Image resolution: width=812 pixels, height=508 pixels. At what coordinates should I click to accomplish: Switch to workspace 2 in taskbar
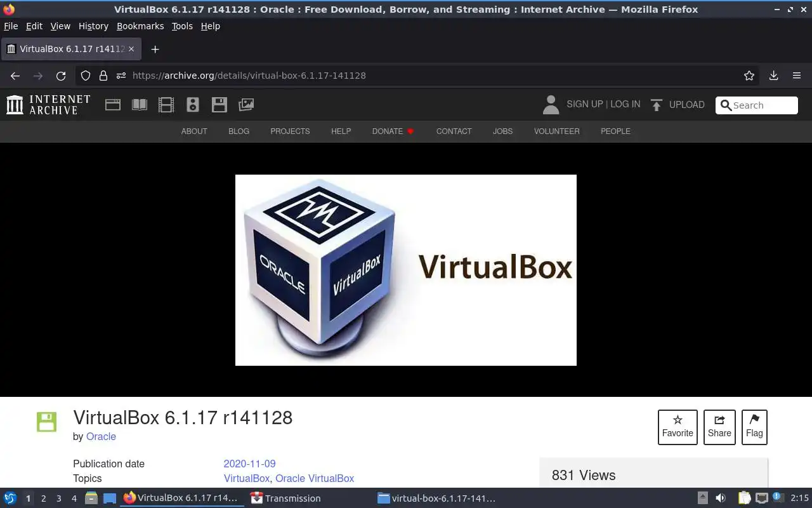(43, 498)
